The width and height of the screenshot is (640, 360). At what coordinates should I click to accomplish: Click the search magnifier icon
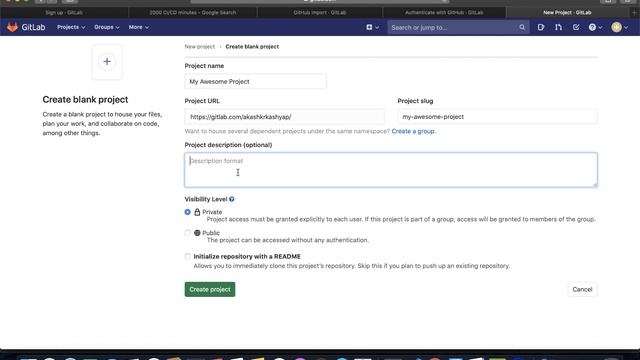point(522,27)
